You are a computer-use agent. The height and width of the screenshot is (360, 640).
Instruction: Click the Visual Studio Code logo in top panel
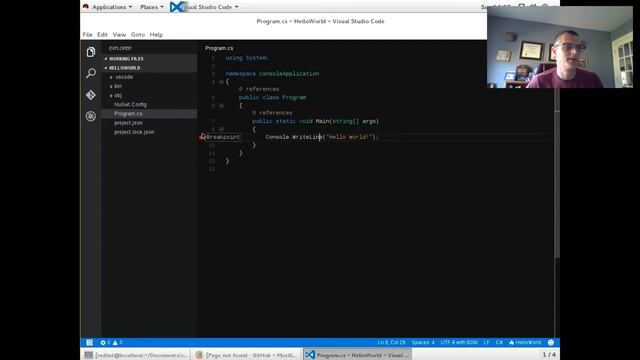pyautogui.click(x=177, y=7)
